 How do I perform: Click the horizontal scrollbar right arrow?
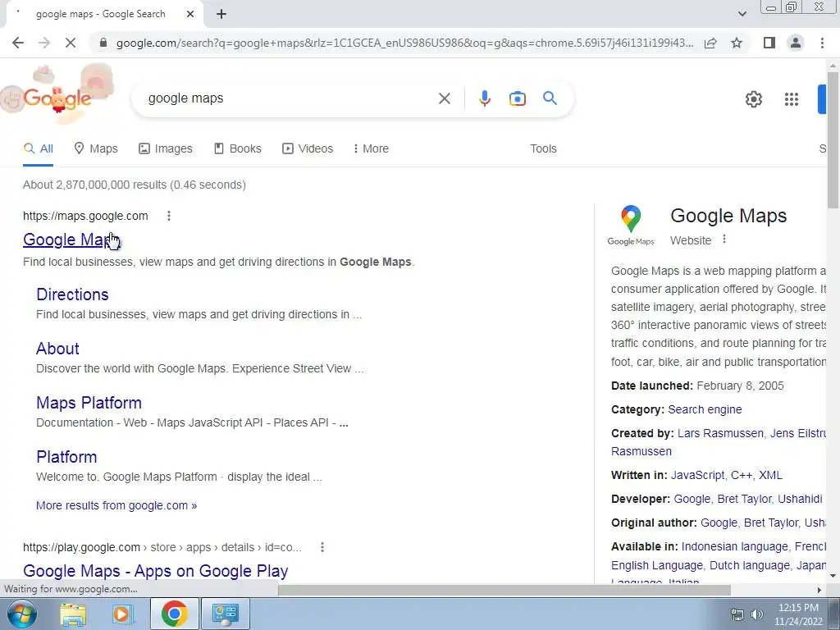click(819, 590)
